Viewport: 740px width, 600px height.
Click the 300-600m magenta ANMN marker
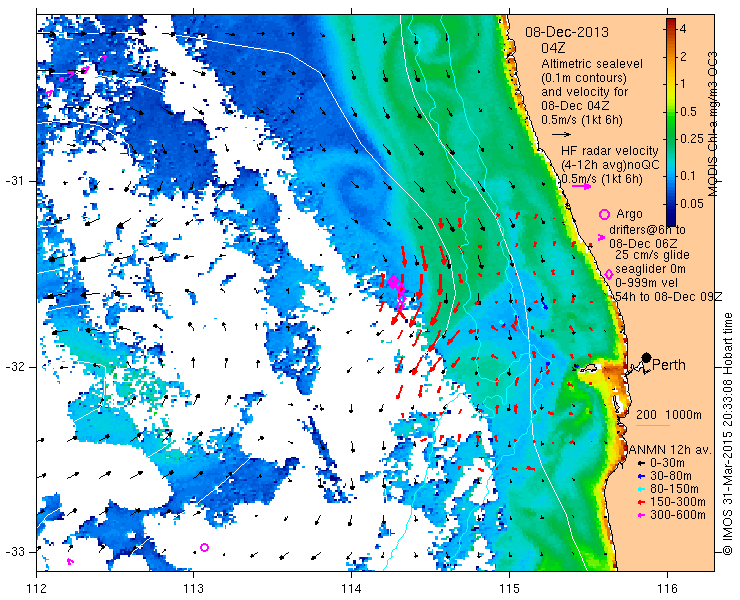click(641, 515)
